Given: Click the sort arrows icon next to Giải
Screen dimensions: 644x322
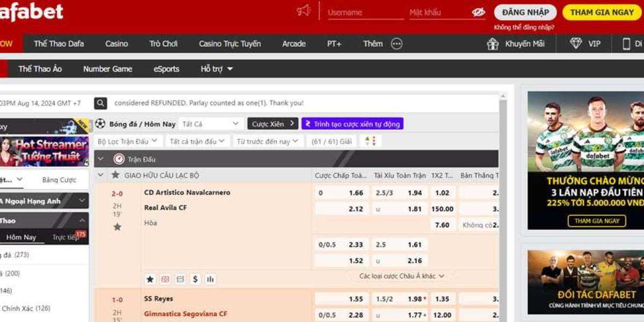Looking at the screenshot, I should (370, 141).
